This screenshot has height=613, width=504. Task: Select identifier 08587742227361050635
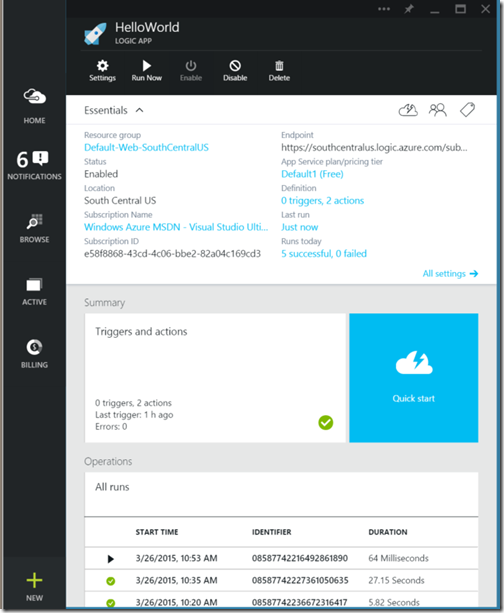tap(300, 580)
